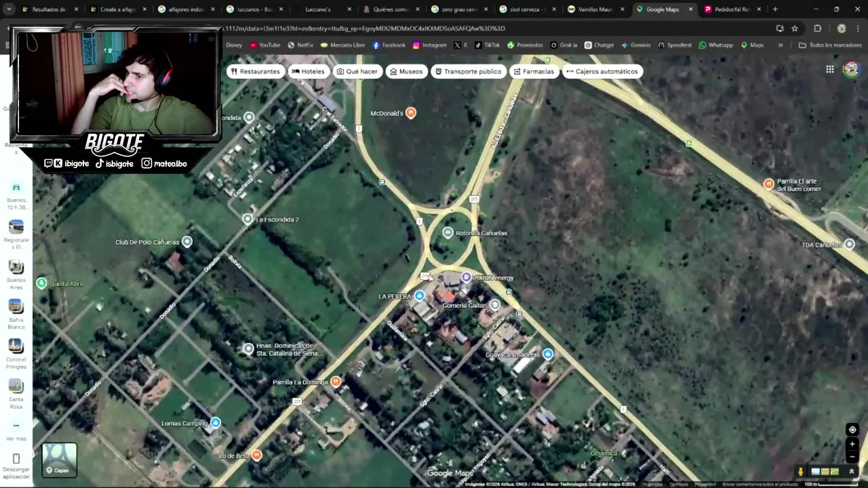Image resolution: width=868 pixels, height=488 pixels.
Task: Pick up the Street View pegman
Action: [800, 472]
